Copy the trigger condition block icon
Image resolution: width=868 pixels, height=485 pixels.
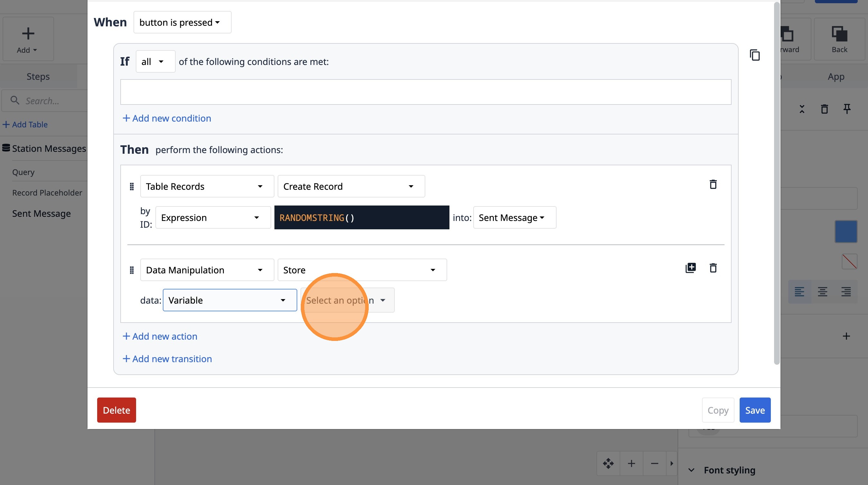point(754,55)
